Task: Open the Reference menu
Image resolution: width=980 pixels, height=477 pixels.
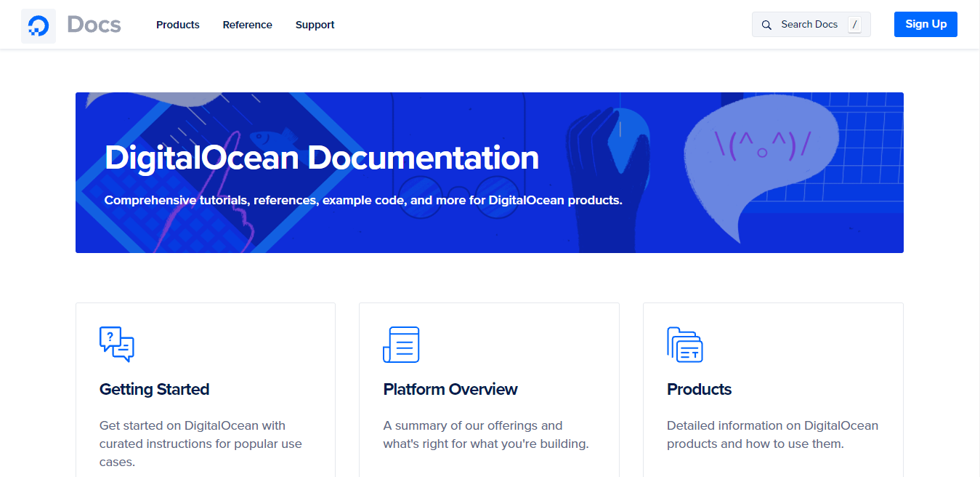Action: [248, 25]
